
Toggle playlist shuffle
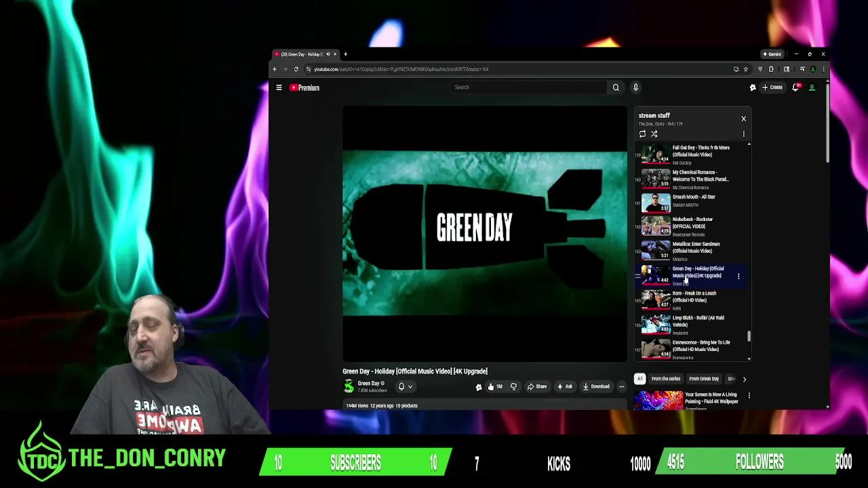654,134
